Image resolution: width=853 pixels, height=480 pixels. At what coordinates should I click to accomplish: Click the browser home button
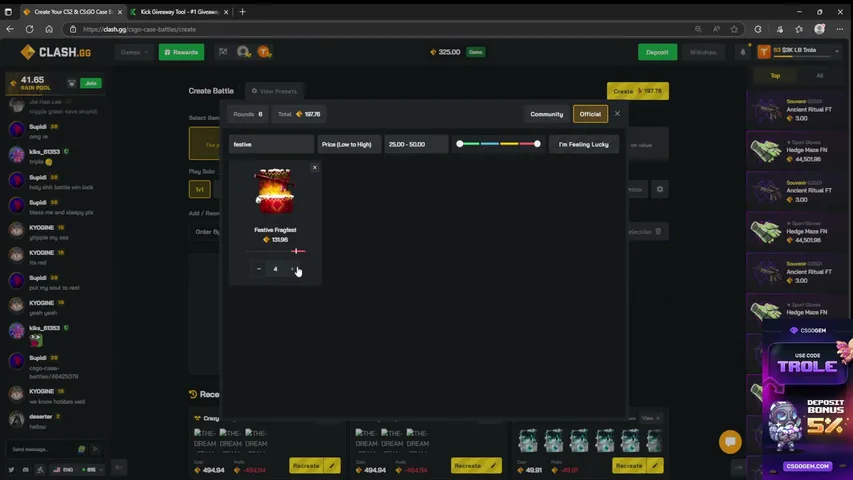click(49, 29)
